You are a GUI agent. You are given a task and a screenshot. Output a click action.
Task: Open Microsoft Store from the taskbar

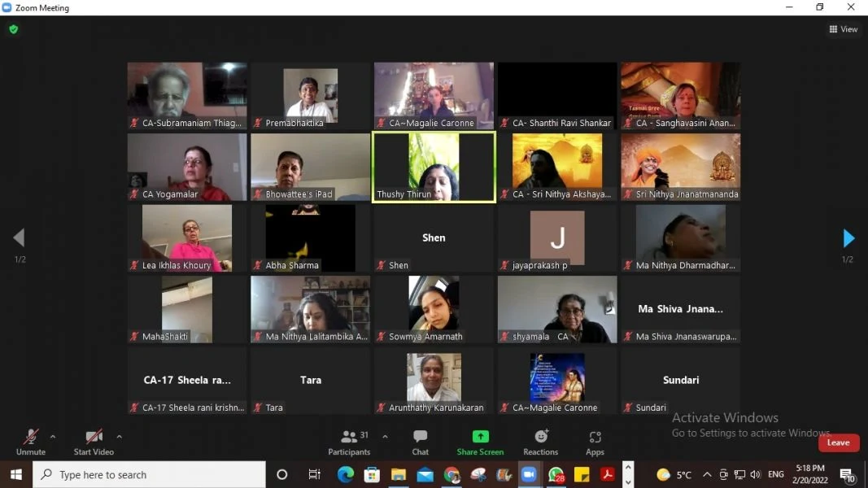click(x=372, y=475)
